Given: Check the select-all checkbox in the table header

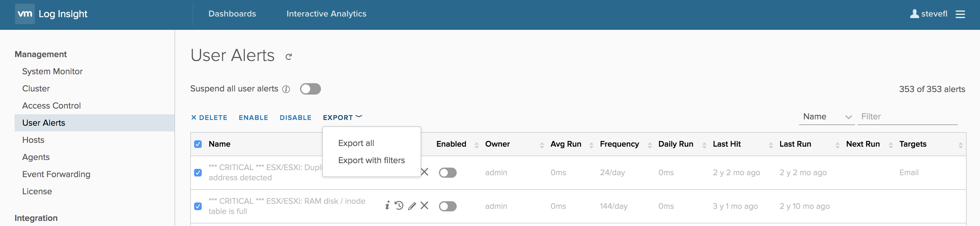Looking at the screenshot, I should click(198, 144).
